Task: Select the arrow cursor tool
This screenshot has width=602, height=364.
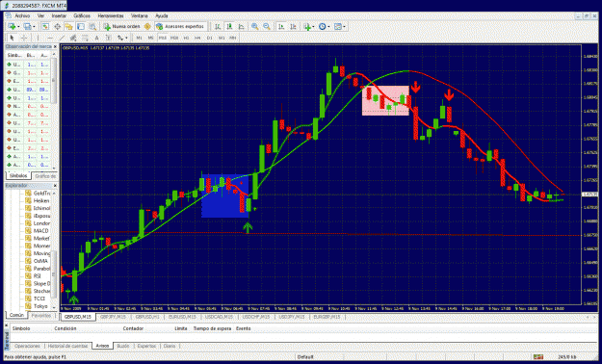Action: [12, 38]
